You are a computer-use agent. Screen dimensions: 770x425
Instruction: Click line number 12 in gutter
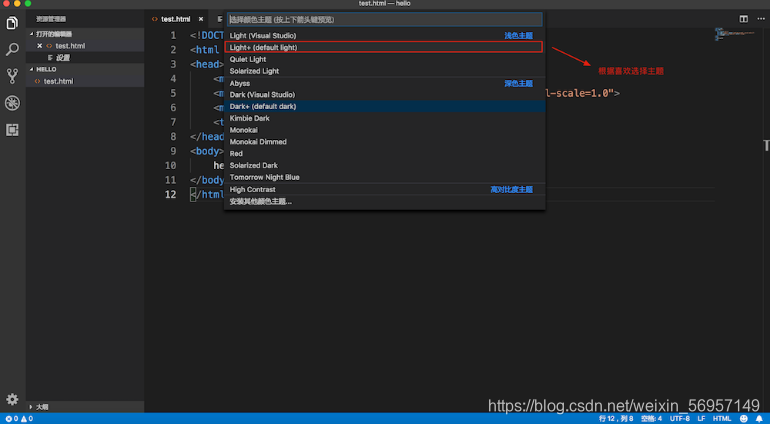pos(170,194)
